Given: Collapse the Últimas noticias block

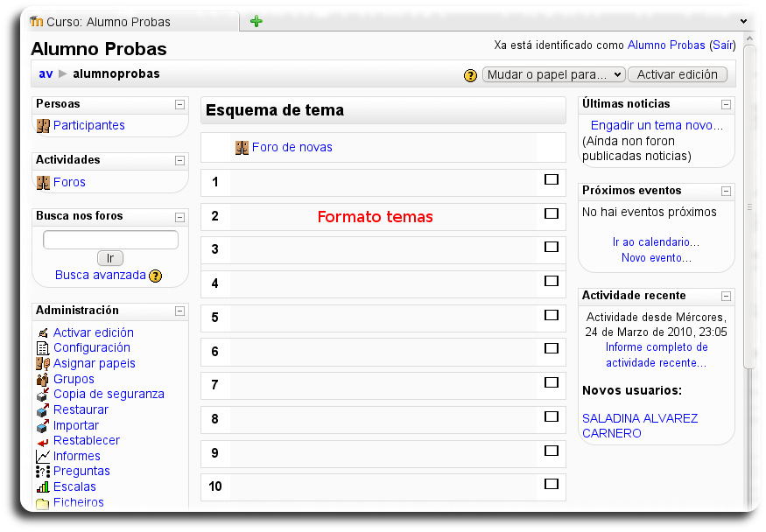Looking at the screenshot, I should [x=724, y=103].
